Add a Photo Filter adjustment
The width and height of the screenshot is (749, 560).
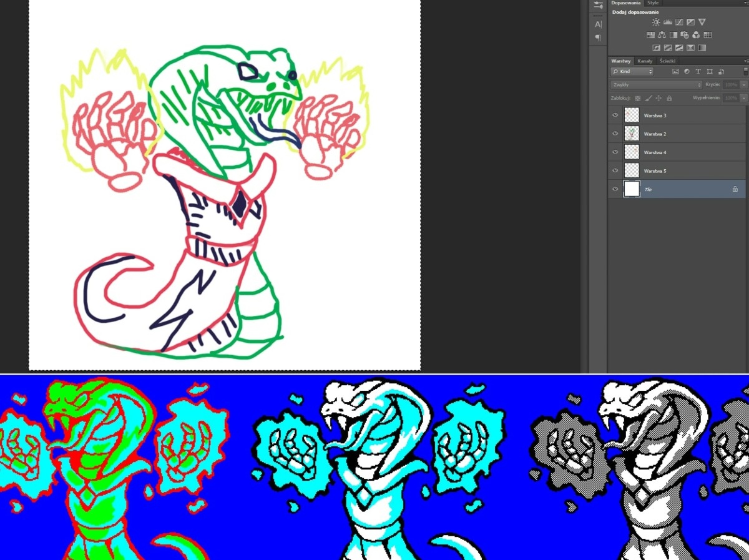click(685, 35)
